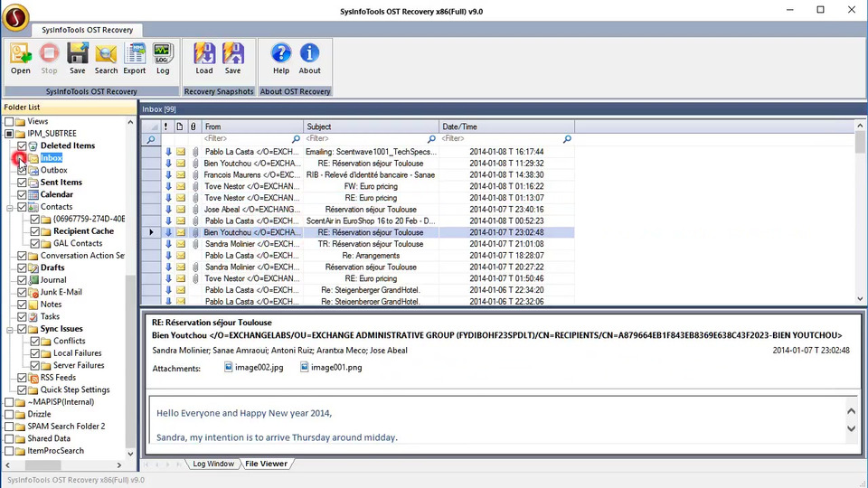This screenshot has height=488, width=868.
Task: Open the About information icon
Action: pos(309,59)
